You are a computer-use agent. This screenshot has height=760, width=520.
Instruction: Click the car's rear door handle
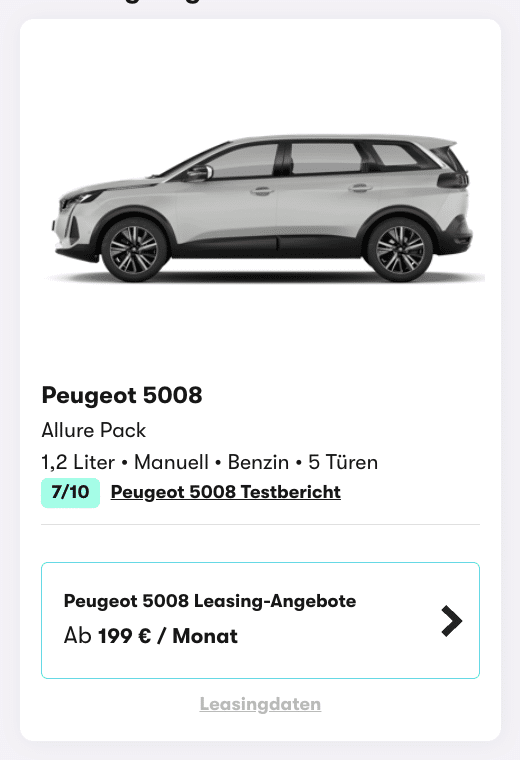point(361,188)
